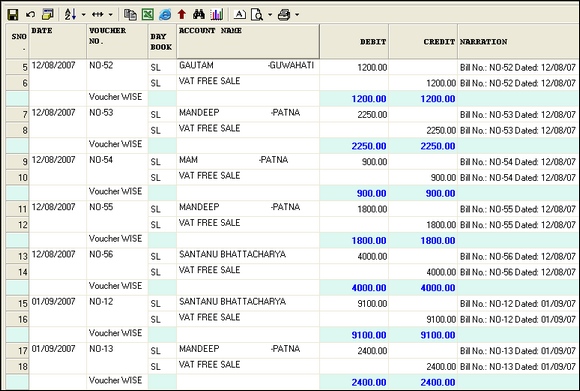Click the Voucher WISE label below NO-12
Screen dimensions: 580x391
click(x=115, y=333)
